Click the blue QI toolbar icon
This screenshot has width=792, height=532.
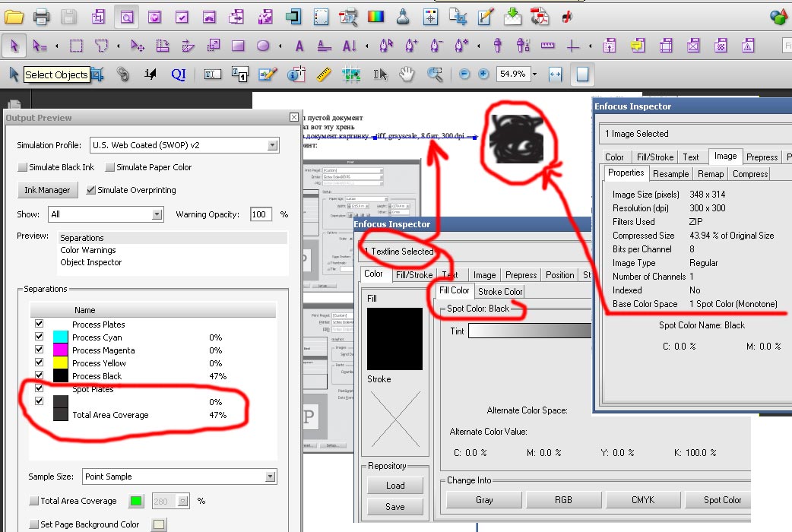(179, 74)
